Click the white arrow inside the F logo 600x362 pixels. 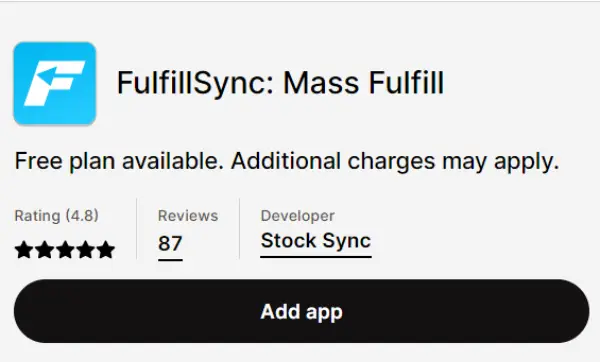(x=49, y=72)
